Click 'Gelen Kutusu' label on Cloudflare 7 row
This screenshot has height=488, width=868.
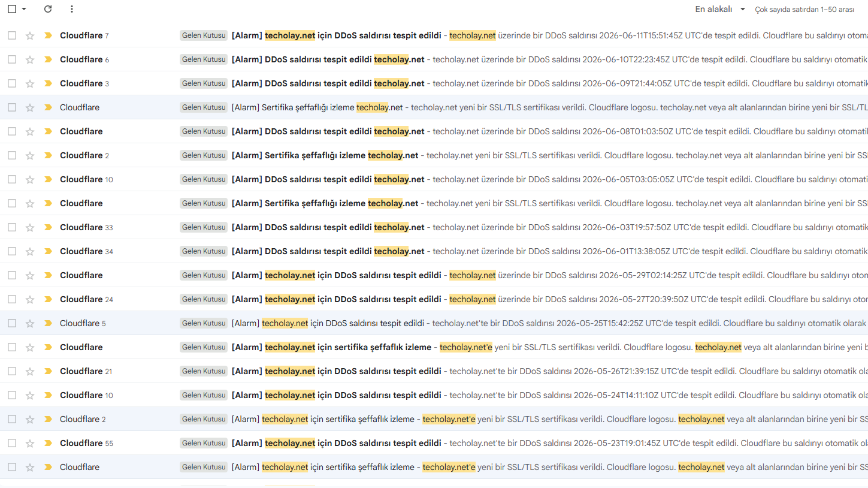204,35
